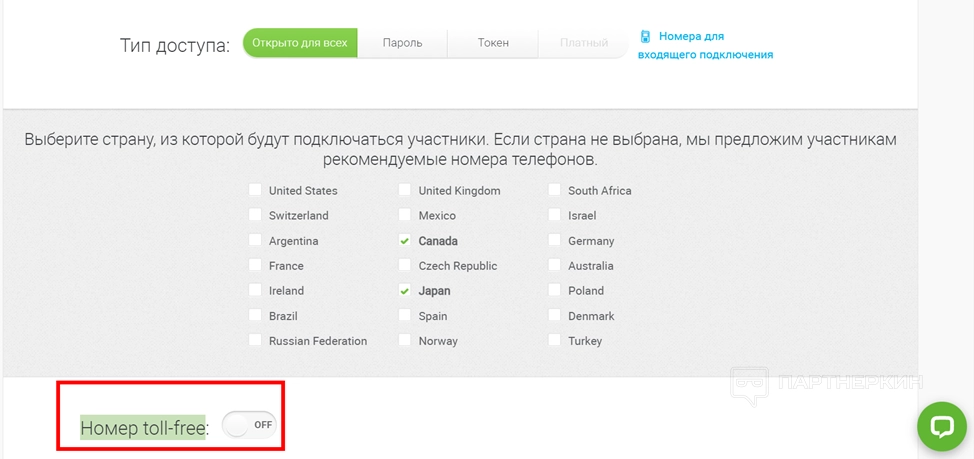Check the Switzerland checkbox
974x459 pixels.
tap(255, 215)
